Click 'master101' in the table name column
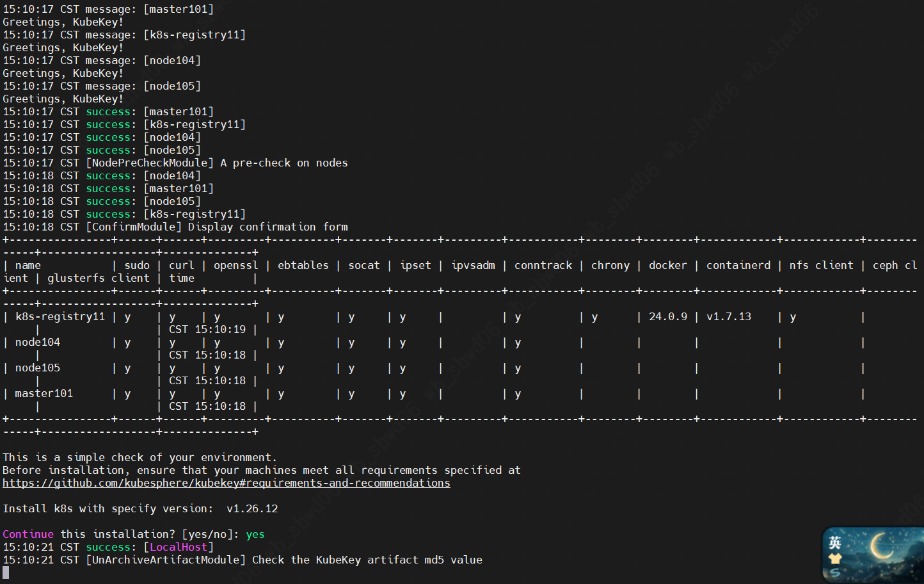The image size is (924, 584). coord(44,393)
